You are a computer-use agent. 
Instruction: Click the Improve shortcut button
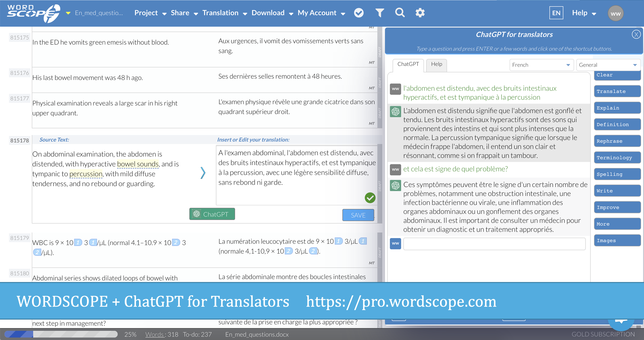pos(617,207)
